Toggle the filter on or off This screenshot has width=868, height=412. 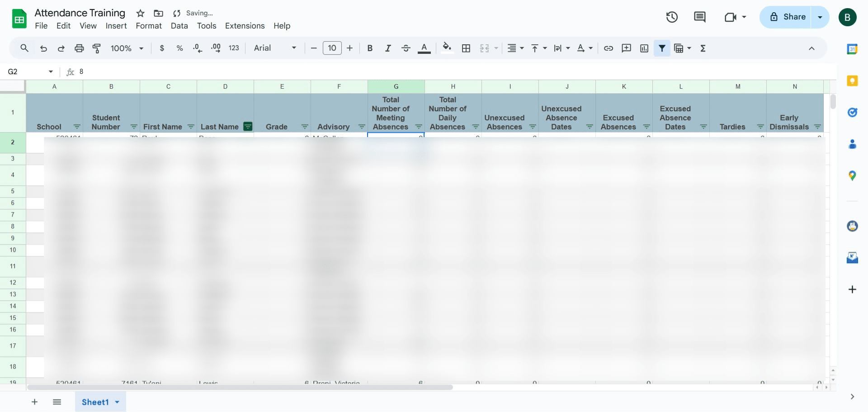662,48
